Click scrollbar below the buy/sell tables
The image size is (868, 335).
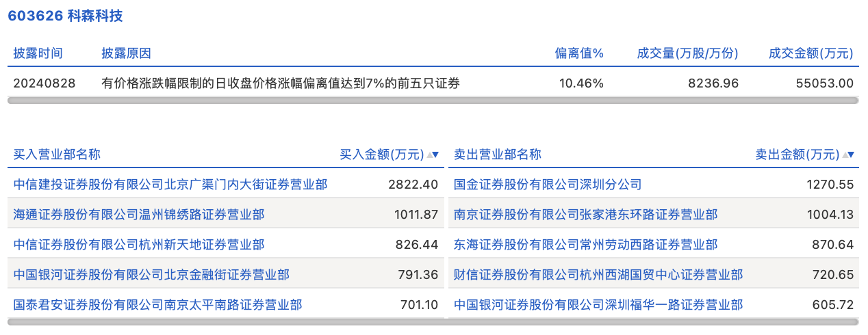click(433, 321)
